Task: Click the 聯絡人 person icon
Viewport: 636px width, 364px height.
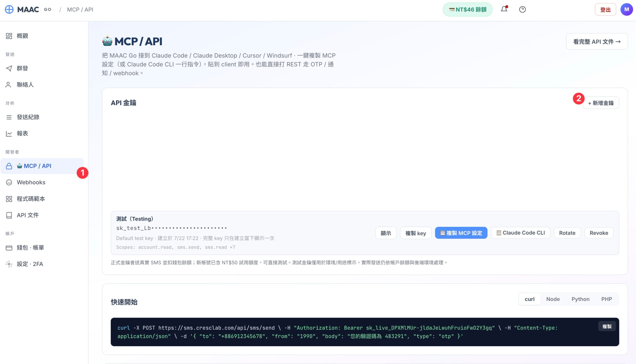Action: (8, 85)
